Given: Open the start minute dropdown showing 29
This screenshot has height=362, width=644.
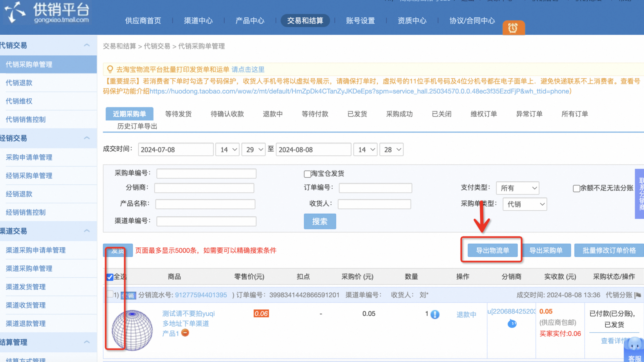Looking at the screenshot, I should pos(253,149).
